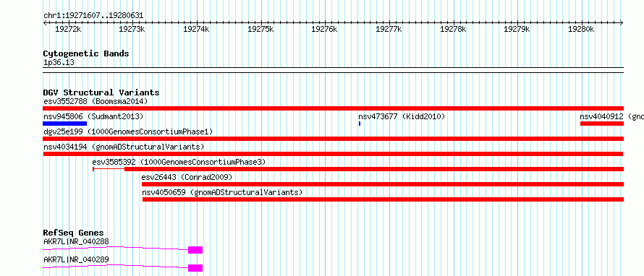Click the nsv473677 (Kidd2010) label
This screenshot has height=276, width=644.
(x=402, y=116)
